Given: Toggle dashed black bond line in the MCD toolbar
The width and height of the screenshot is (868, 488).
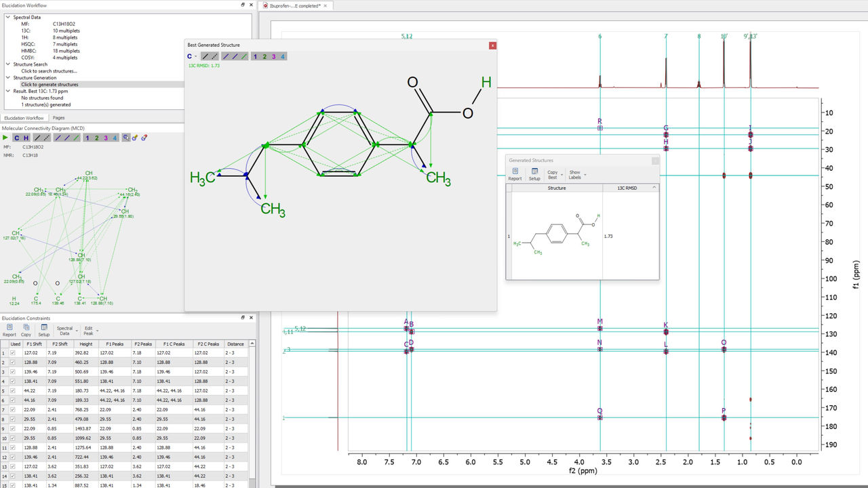Looking at the screenshot, I should tap(47, 138).
